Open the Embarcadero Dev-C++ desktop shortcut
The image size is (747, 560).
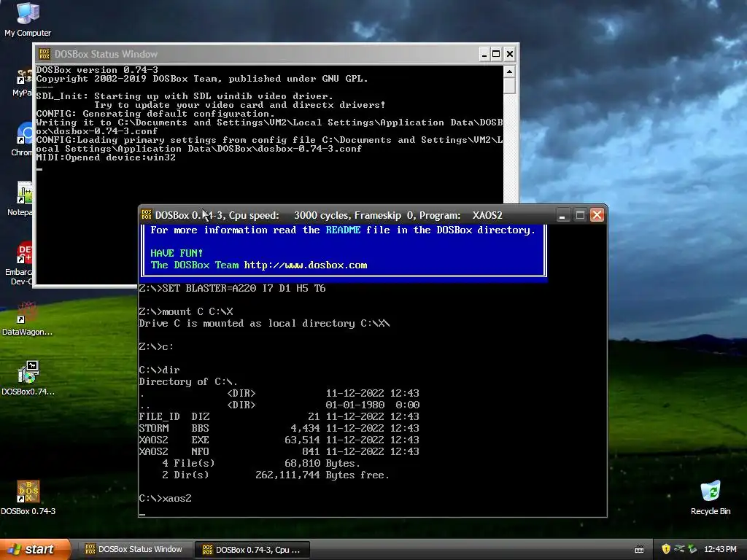coord(19,263)
